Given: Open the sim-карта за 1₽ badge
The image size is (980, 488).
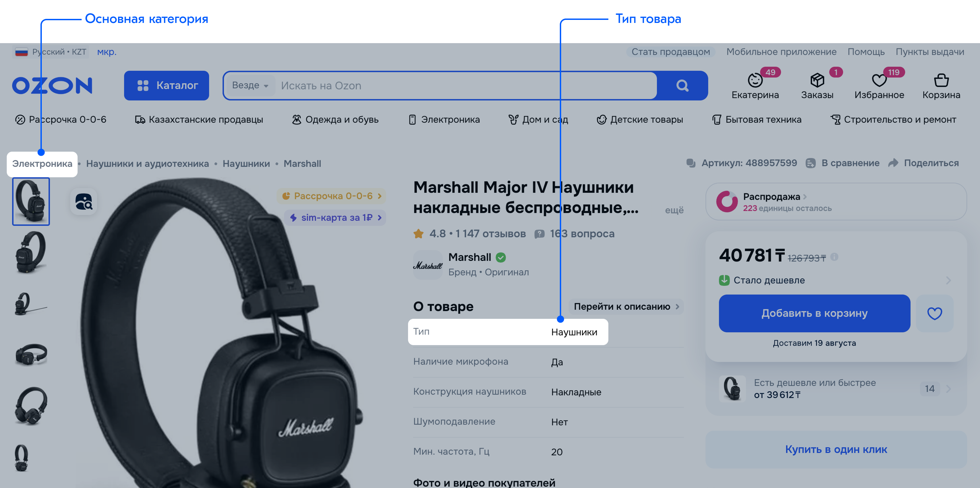Looking at the screenshot, I should click(335, 217).
